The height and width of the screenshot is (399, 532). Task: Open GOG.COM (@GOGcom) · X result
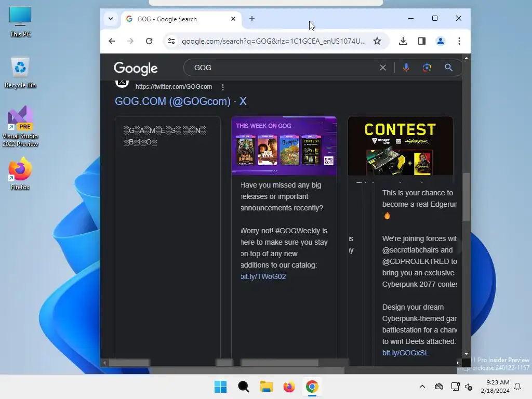click(x=180, y=101)
